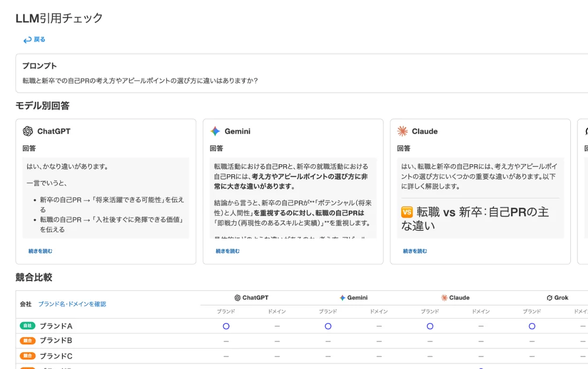Open 続きを読む in Claude card
The width and height of the screenshot is (588, 369).
[415, 251]
